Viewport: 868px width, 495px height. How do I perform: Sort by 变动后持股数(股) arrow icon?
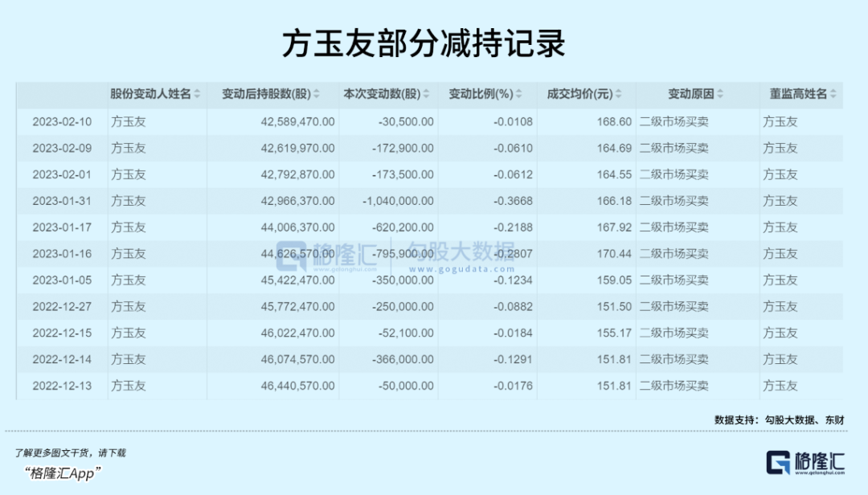(x=317, y=94)
